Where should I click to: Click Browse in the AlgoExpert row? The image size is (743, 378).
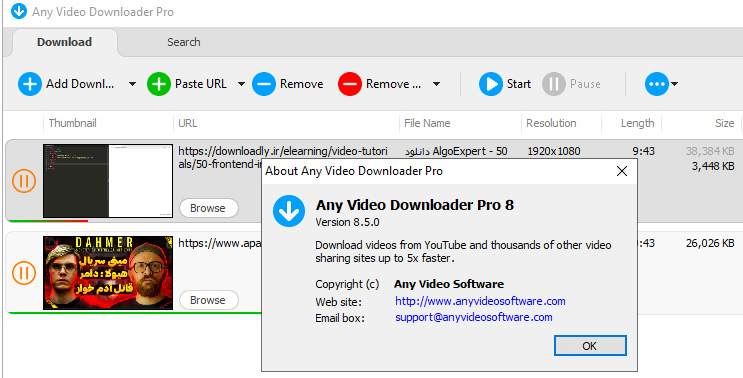208,208
